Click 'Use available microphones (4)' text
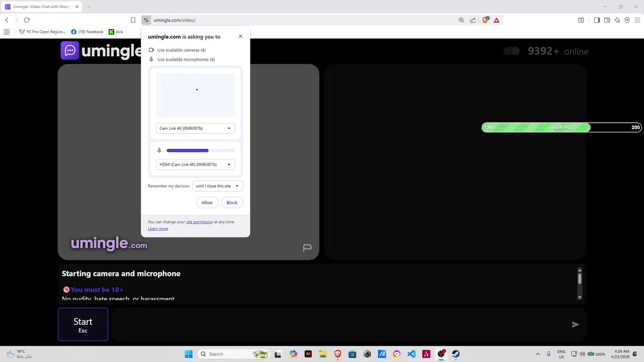The width and height of the screenshot is (644, 362). tap(186, 59)
